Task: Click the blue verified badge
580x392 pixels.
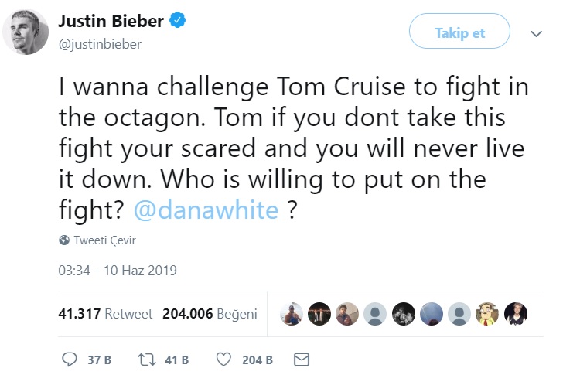Action: tap(179, 22)
